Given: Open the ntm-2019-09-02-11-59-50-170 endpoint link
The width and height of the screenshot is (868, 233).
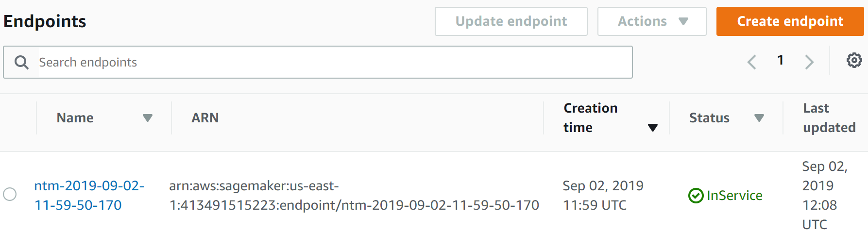Looking at the screenshot, I should pyautogui.click(x=89, y=195).
